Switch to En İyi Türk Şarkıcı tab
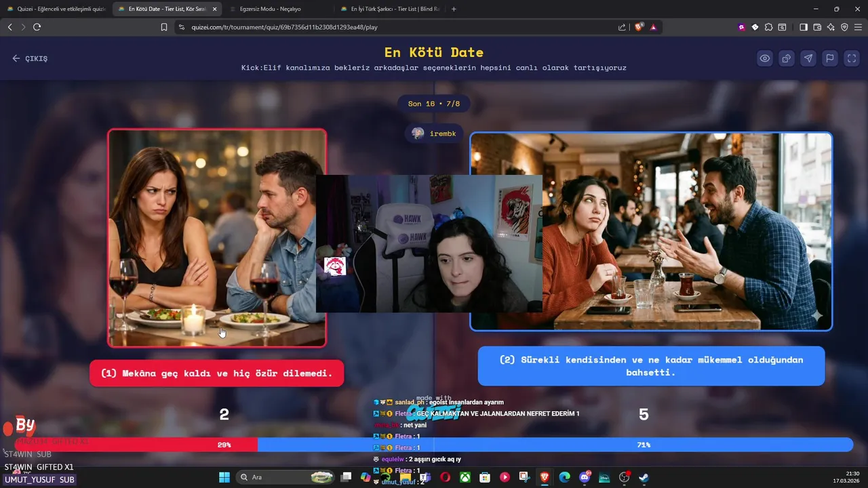 click(x=389, y=9)
